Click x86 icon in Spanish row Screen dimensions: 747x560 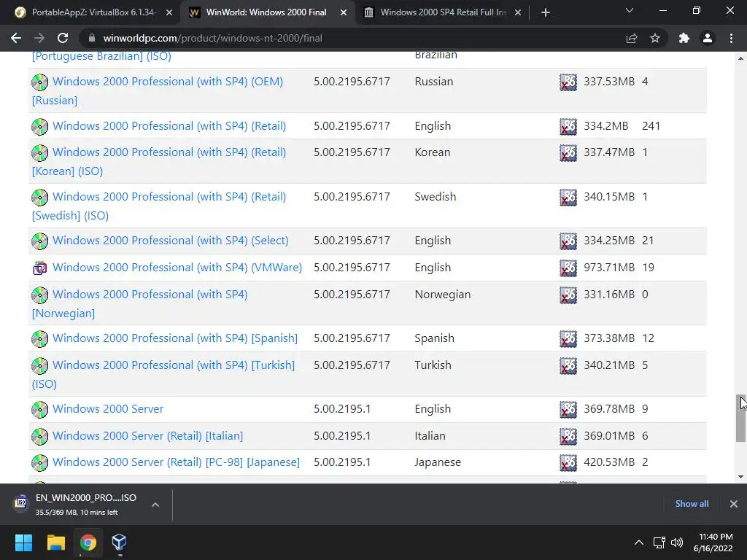[x=568, y=338]
